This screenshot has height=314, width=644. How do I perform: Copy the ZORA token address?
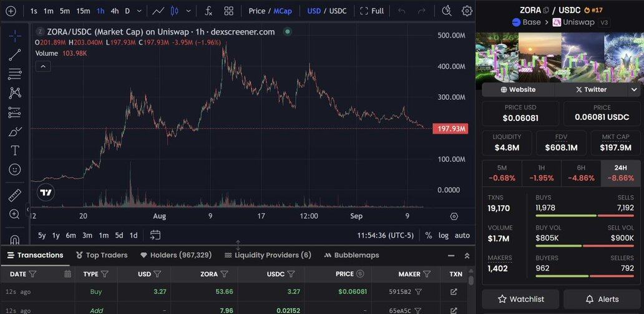coord(546,10)
